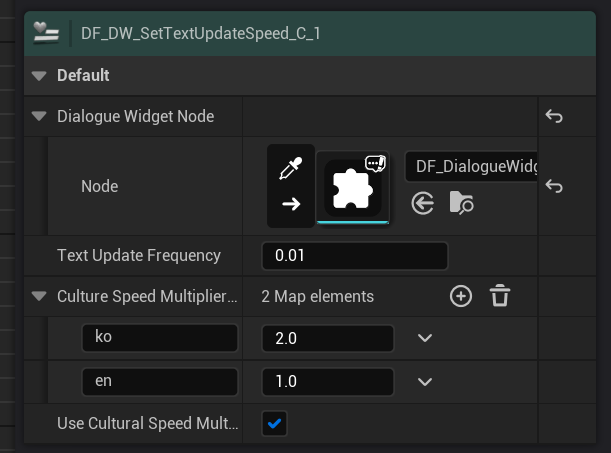Click the ko key text field
611x453 pixels.
pos(159,338)
